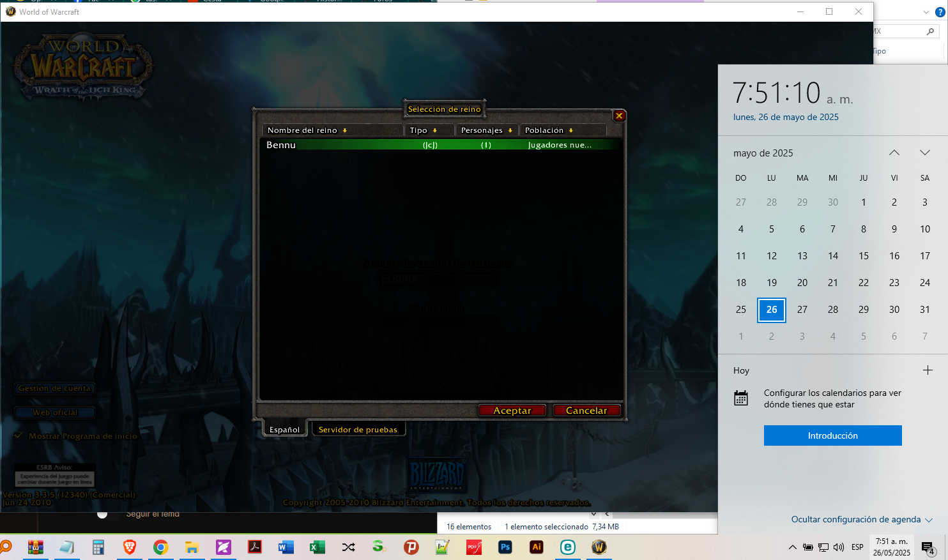948x560 pixels.
Task: Expand the Explorer ribbon chevron
Action: pos(926,12)
